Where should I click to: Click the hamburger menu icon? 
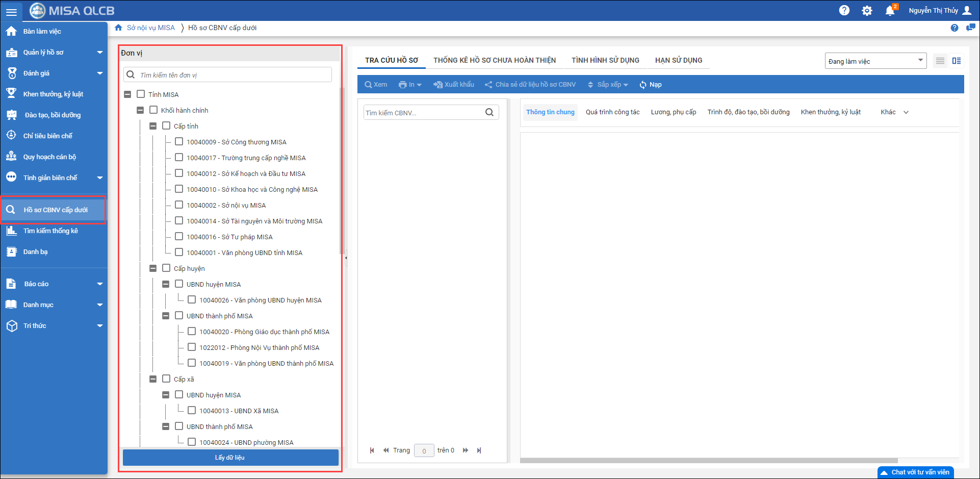(x=11, y=11)
